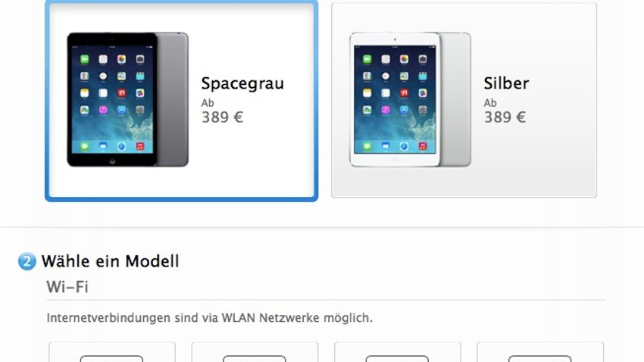Choose the fourth Wi-Fi model option
Image resolution: width=644 pixels, height=362 pixels.
click(540, 352)
